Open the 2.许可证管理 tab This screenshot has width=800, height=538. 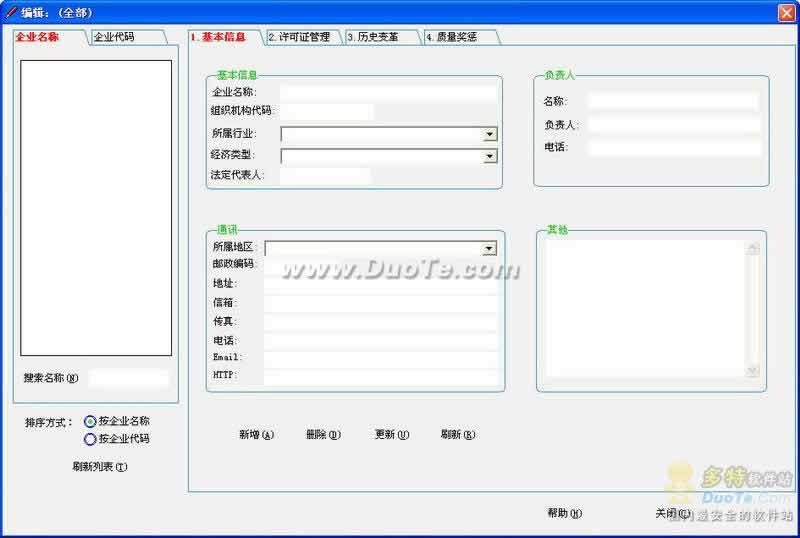click(x=300, y=37)
